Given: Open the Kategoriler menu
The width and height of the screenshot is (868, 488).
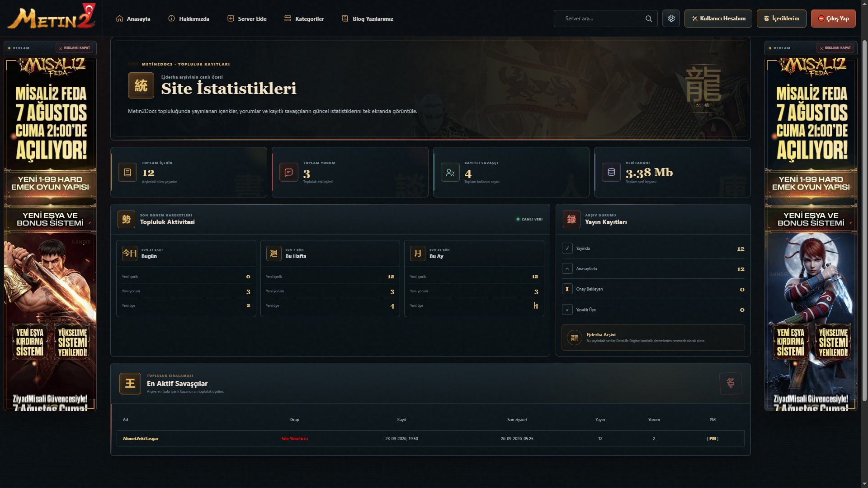Looking at the screenshot, I should coord(304,19).
